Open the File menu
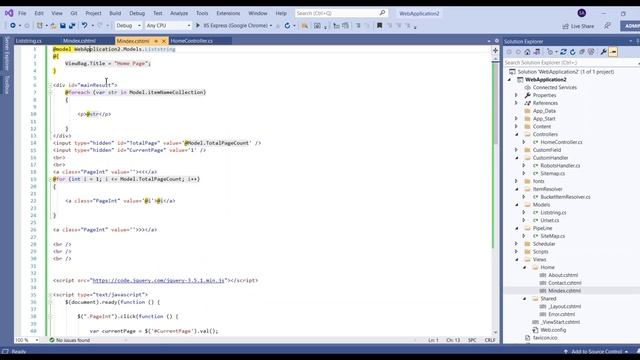 tap(22, 13)
